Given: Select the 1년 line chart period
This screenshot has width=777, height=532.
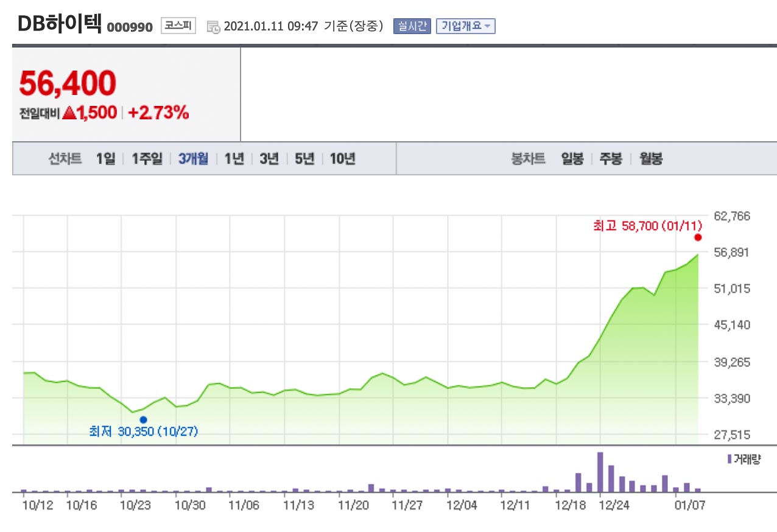Looking at the screenshot, I should (x=234, y=159).
